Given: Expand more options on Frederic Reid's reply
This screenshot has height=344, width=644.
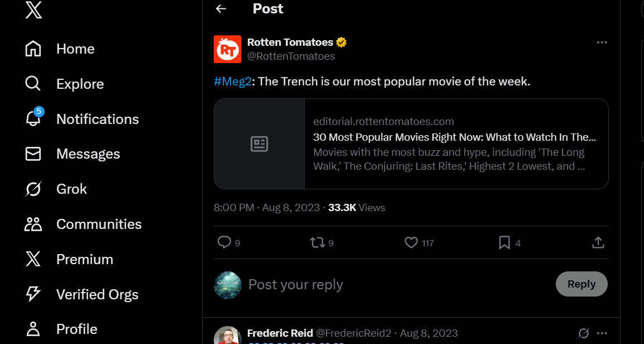Looking at the screenshot, I should point(602,333).
